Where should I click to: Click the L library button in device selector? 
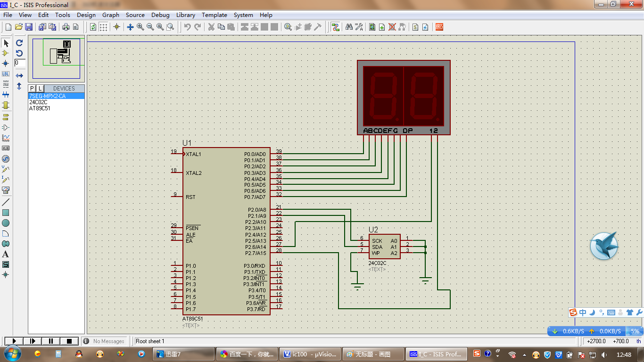click(x=40, y=88)
